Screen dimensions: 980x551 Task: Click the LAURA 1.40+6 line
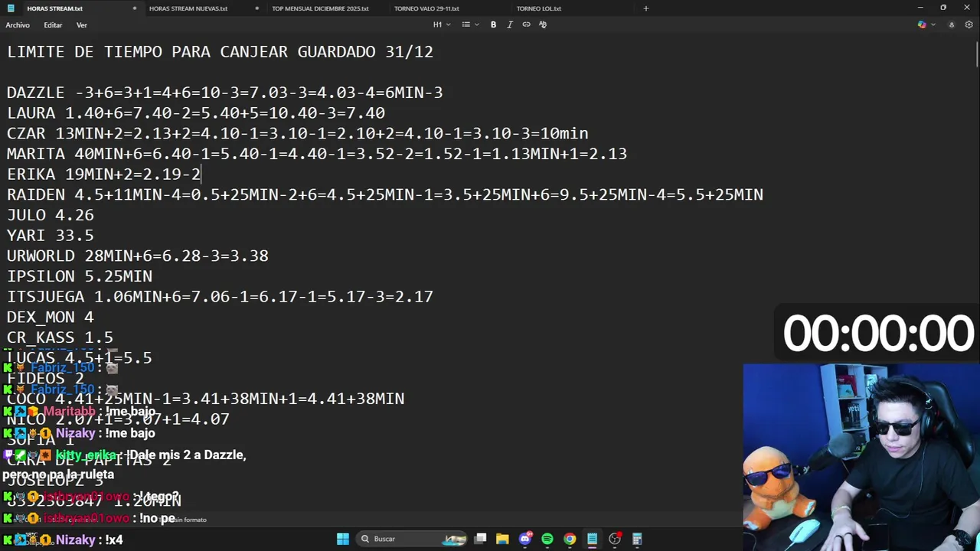196,113
